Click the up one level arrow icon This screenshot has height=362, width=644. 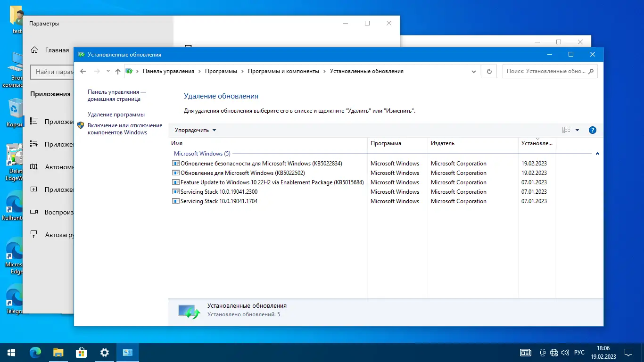coord(117,71)
